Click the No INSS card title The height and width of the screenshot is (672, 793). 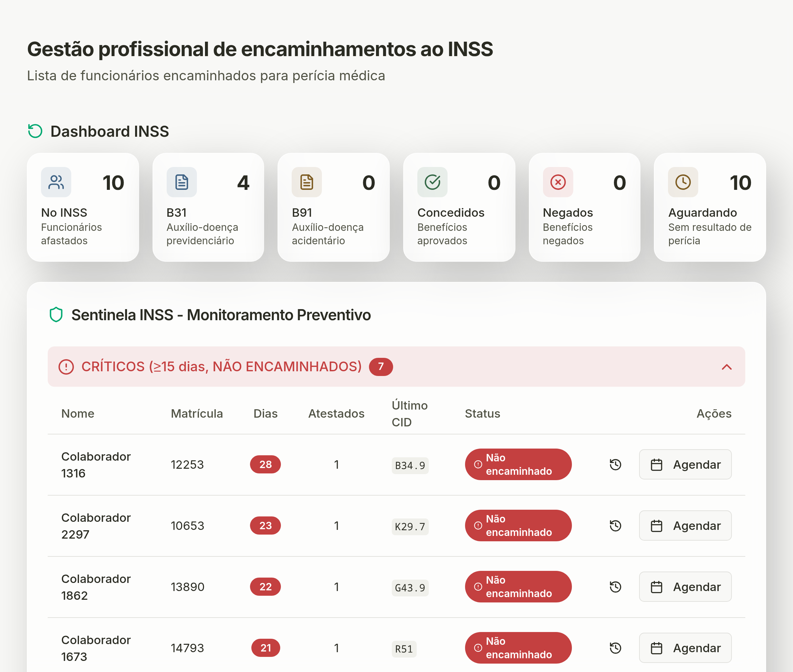(x=64, y=213)
